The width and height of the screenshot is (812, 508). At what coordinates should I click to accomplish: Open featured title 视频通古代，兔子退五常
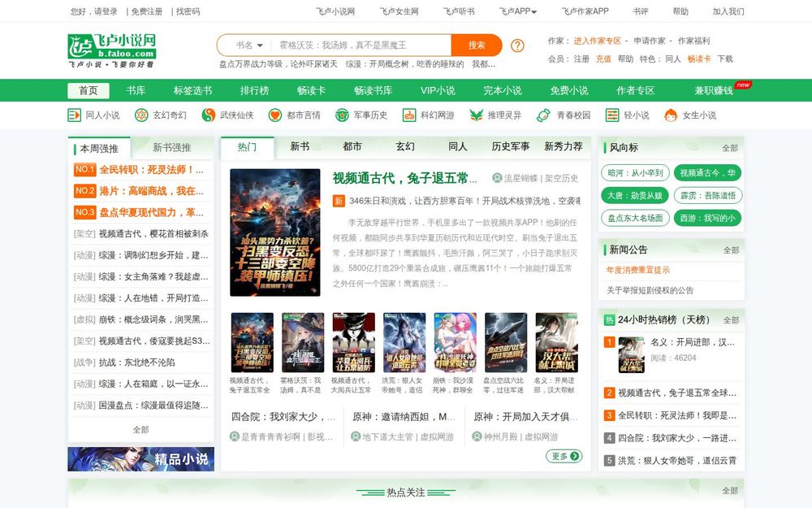[x=404, y=178]
